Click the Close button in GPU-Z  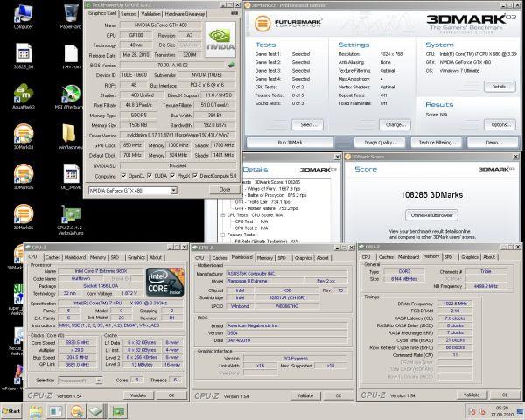(224, 189)
